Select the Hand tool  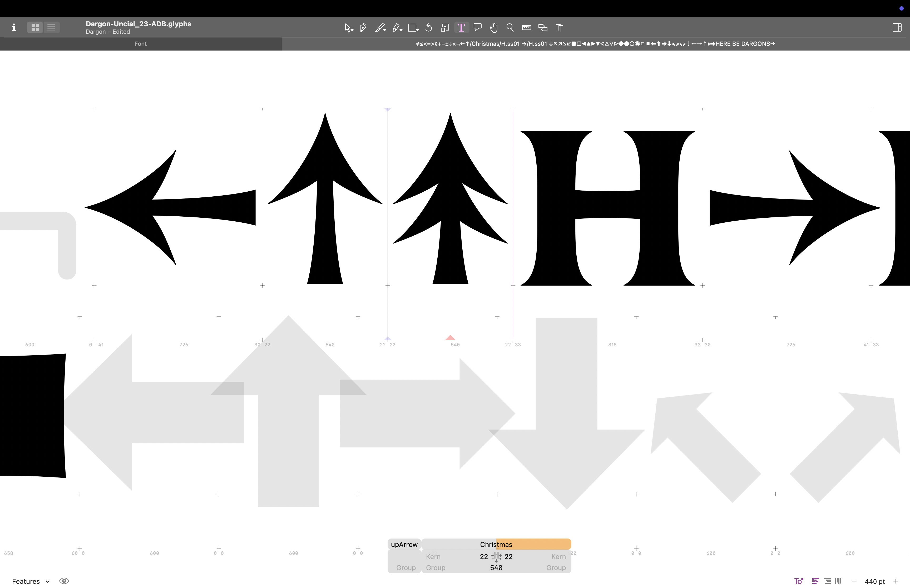(494, 27)
